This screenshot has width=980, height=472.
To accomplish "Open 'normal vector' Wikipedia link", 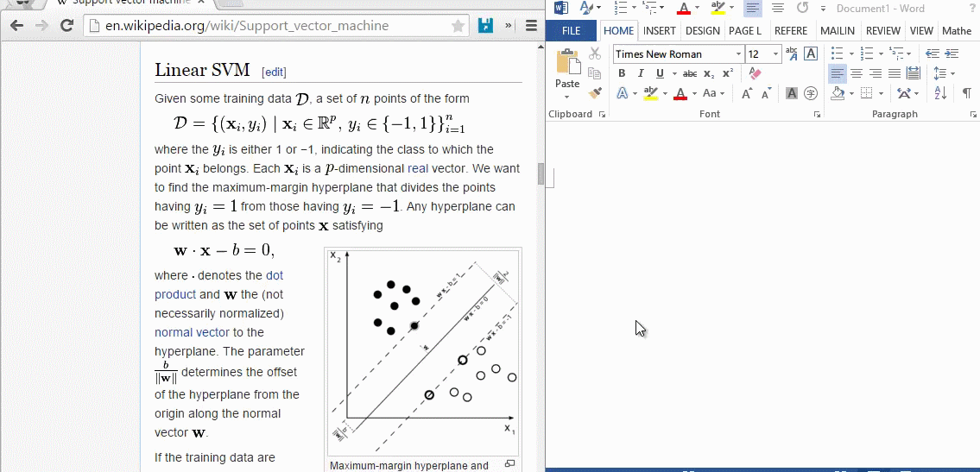I will 192,332.
